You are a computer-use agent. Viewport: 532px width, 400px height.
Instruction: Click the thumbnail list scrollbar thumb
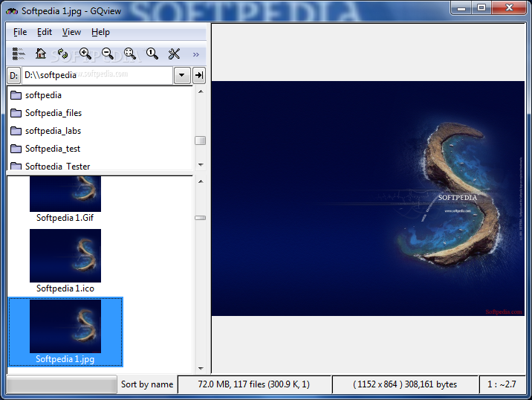(200, 218)
